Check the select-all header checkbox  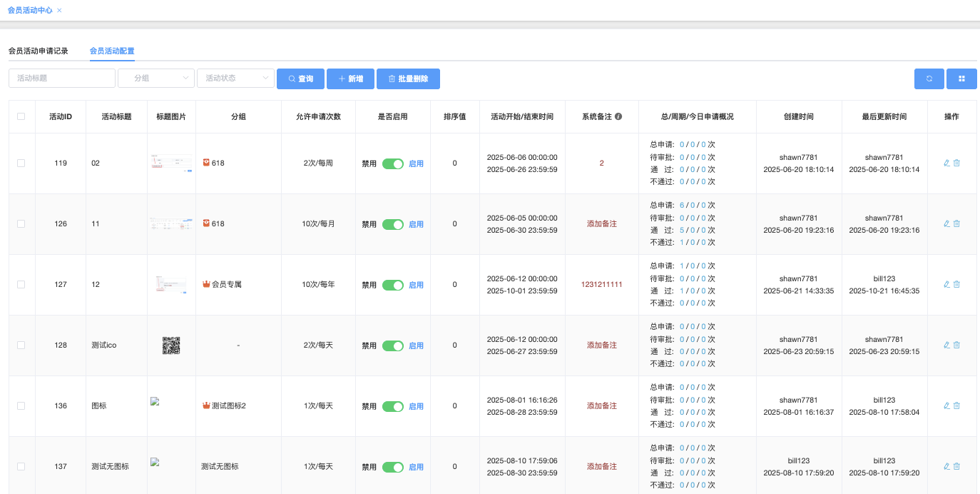[21, 116]
